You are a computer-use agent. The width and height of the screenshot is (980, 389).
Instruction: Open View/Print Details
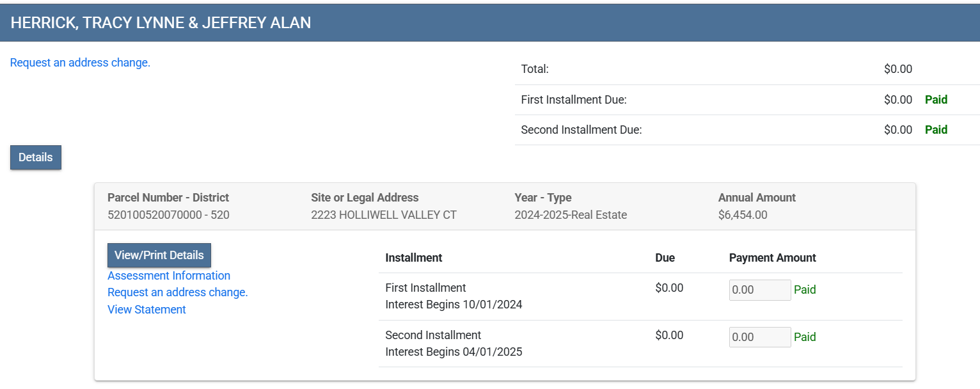159,255
